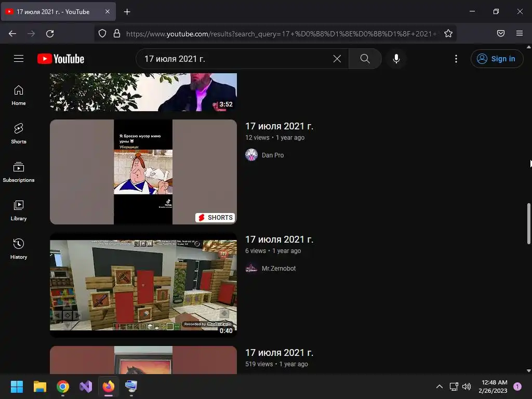The image size is (532, 399).
Task: Select the '17 июля 2021 г. - YouTube' tab
Action: click(58, 11)
